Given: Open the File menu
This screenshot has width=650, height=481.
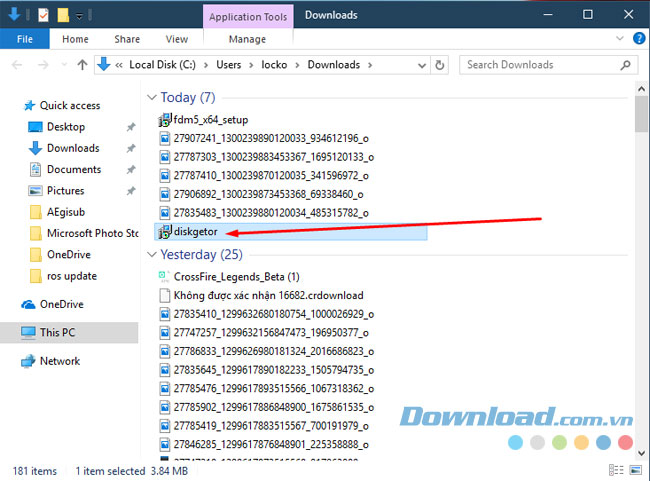Looking at the screenshot, I should point(25,39).
